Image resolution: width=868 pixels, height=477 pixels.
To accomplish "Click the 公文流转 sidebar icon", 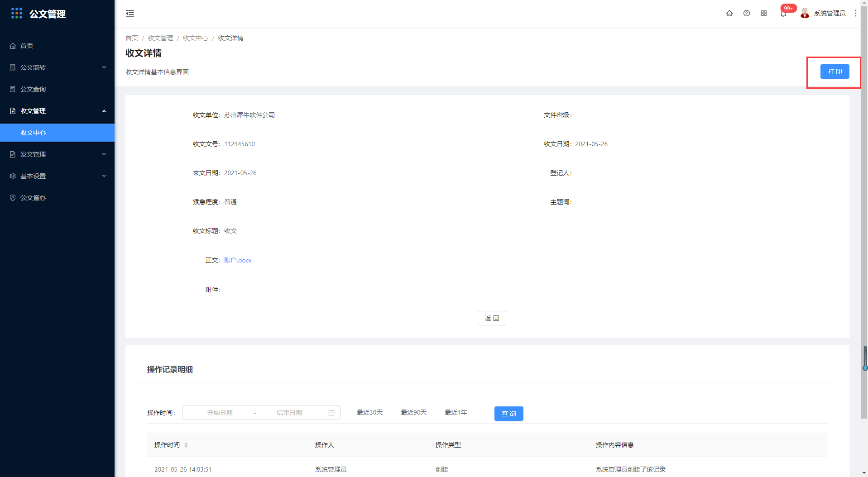I will coord(13,67).
